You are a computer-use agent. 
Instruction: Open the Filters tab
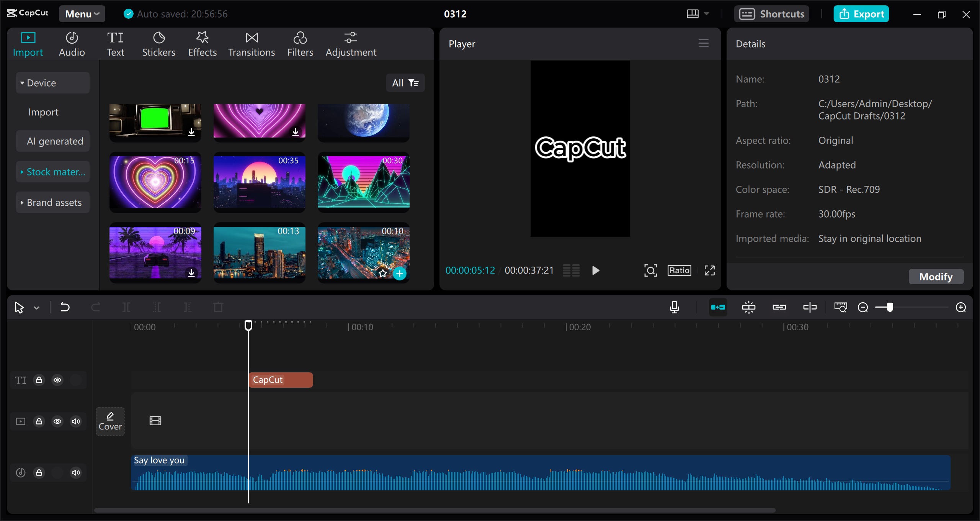point(301,44)
